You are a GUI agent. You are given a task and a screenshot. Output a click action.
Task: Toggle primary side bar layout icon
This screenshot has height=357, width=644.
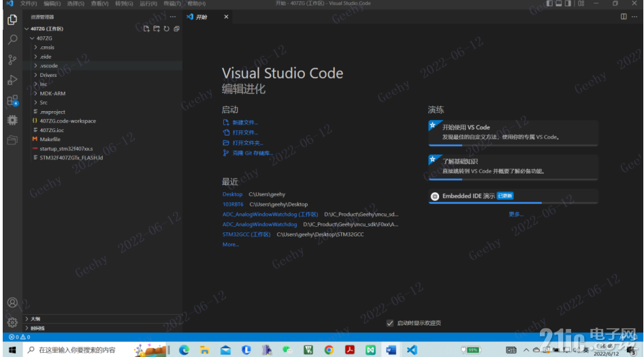coord(549,3)
